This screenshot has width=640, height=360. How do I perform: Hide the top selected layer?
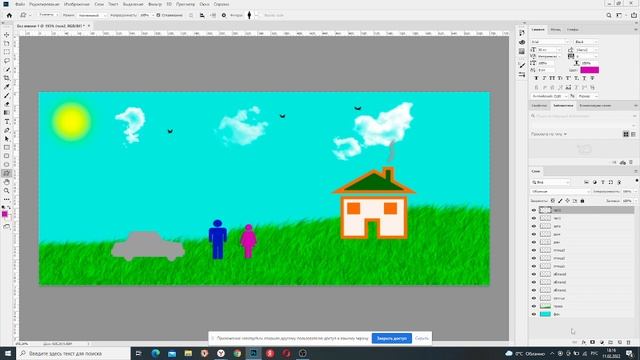pyautogui.click(x=534, y=210)
